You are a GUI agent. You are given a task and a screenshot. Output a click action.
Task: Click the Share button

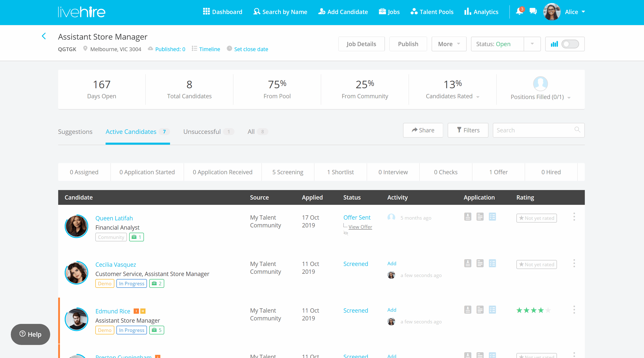(x=423, y=130)
